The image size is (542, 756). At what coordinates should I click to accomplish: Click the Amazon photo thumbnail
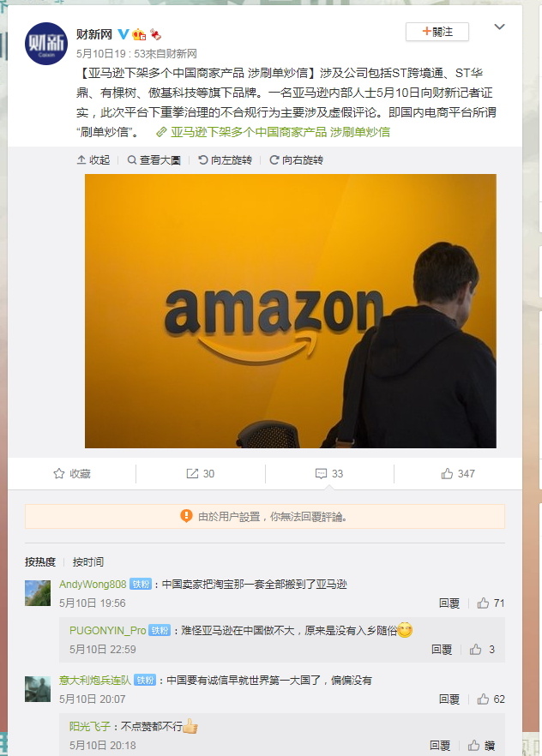point(290,311)
